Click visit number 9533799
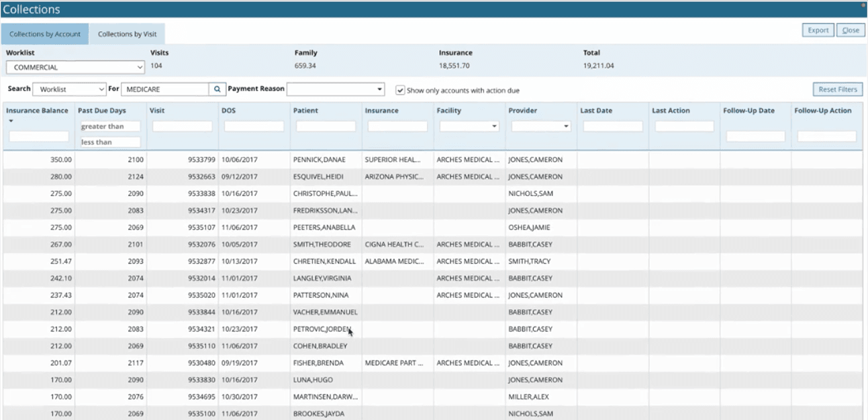The image size is (868, 420). click(x=201, y=160)
